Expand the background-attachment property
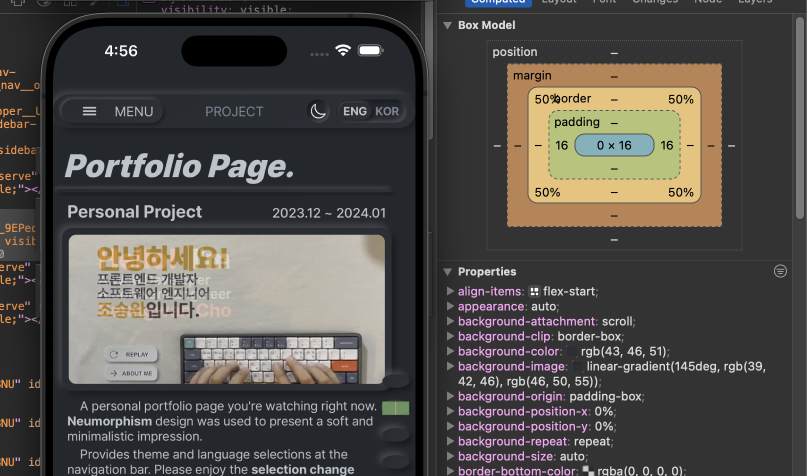The height and width of the screenshot is (476, 809). 450,321
